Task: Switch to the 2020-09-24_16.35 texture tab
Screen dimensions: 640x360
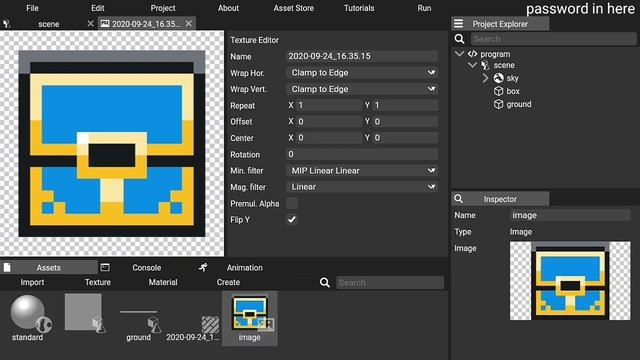Action: 146,24
